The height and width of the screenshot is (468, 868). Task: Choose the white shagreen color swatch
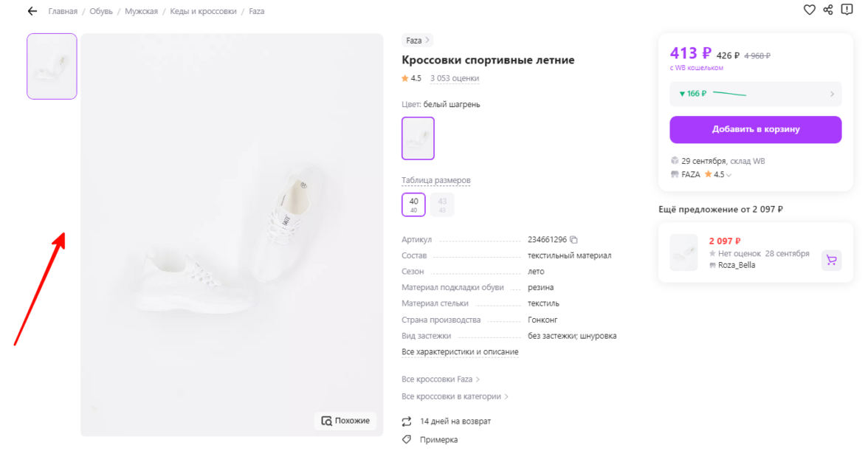(418, 138)
